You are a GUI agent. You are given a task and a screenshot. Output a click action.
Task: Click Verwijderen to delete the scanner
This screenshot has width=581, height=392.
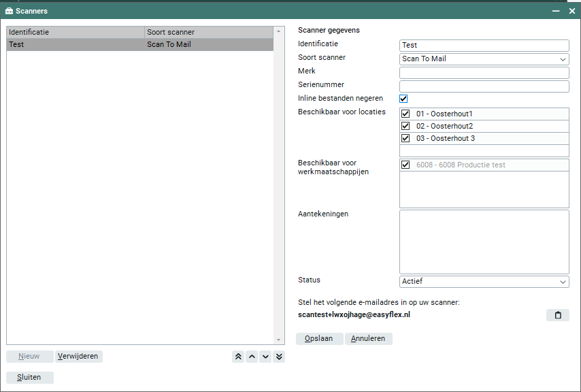tap(78, 356)
